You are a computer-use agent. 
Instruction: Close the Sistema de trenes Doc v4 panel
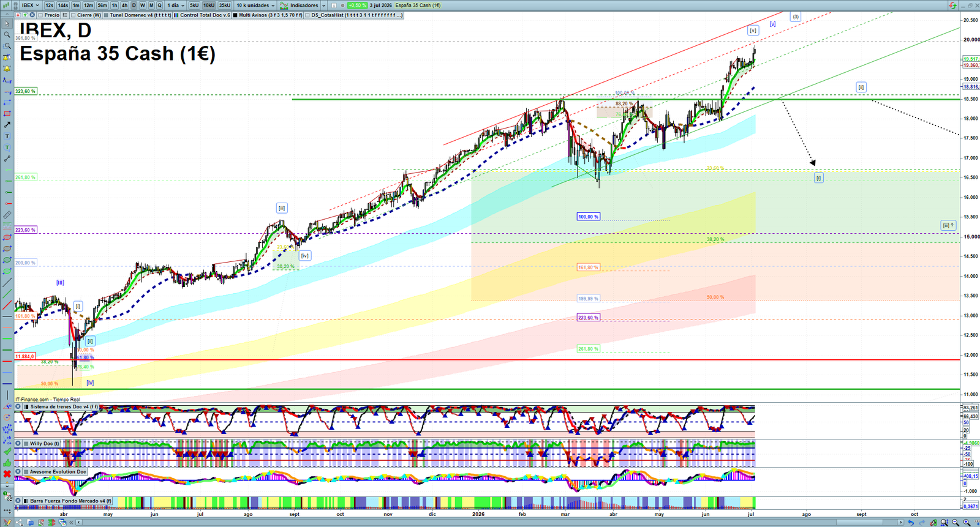18,406
